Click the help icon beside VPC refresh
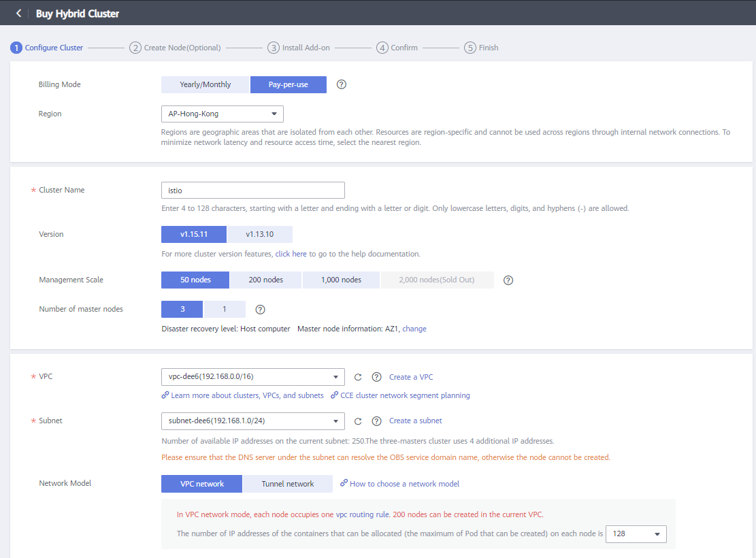The width and height of the screenshot is (756, 558). (x=376, y=377)
